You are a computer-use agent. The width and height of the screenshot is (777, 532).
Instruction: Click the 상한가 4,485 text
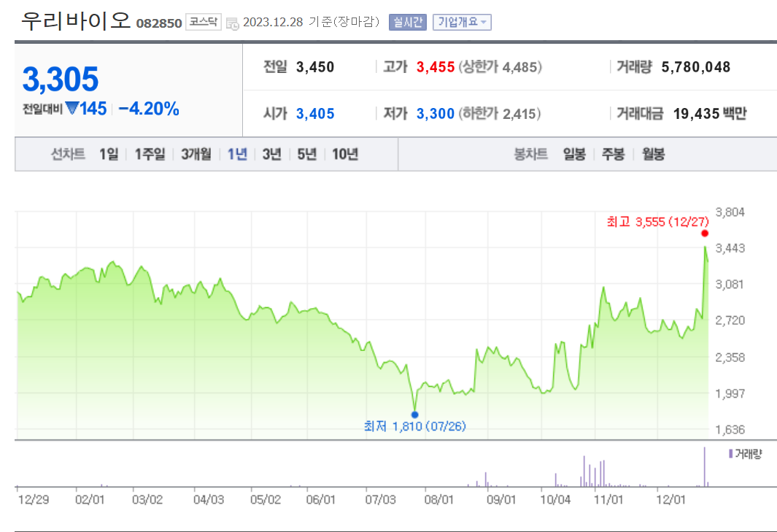(x=500, y=67)
